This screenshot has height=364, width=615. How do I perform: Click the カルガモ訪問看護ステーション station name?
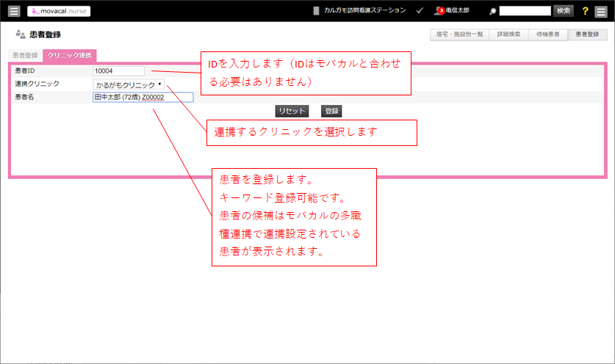click(364, 10)
